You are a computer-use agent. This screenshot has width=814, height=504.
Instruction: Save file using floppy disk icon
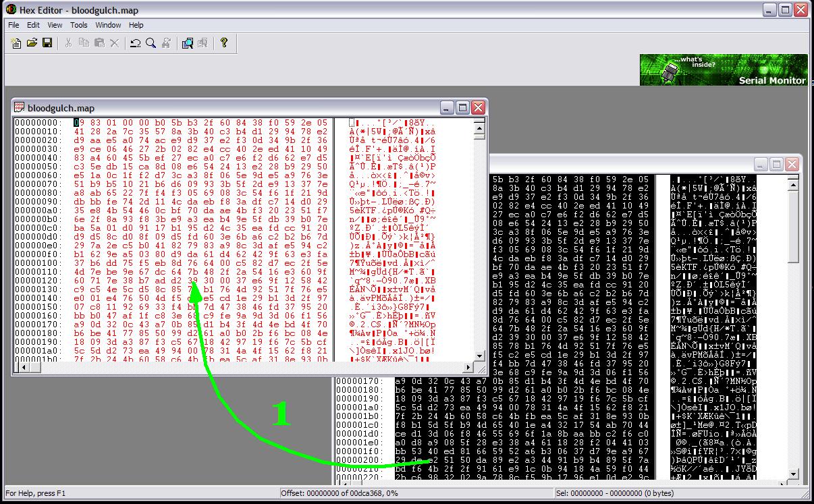tap(47, 43)
